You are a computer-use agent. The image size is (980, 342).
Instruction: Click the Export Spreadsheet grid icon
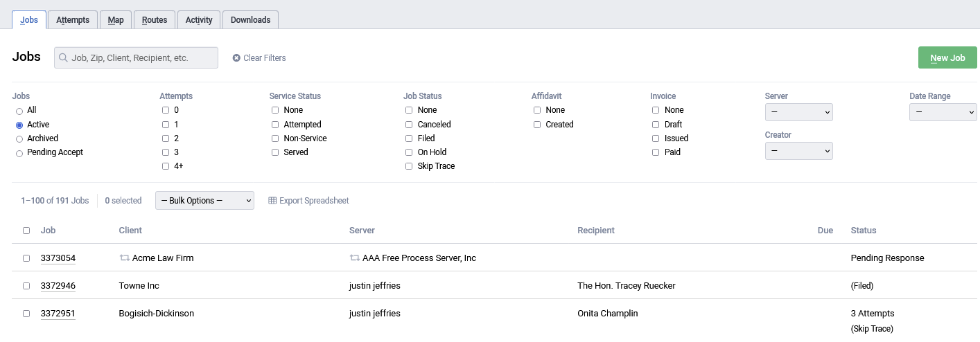272,201
